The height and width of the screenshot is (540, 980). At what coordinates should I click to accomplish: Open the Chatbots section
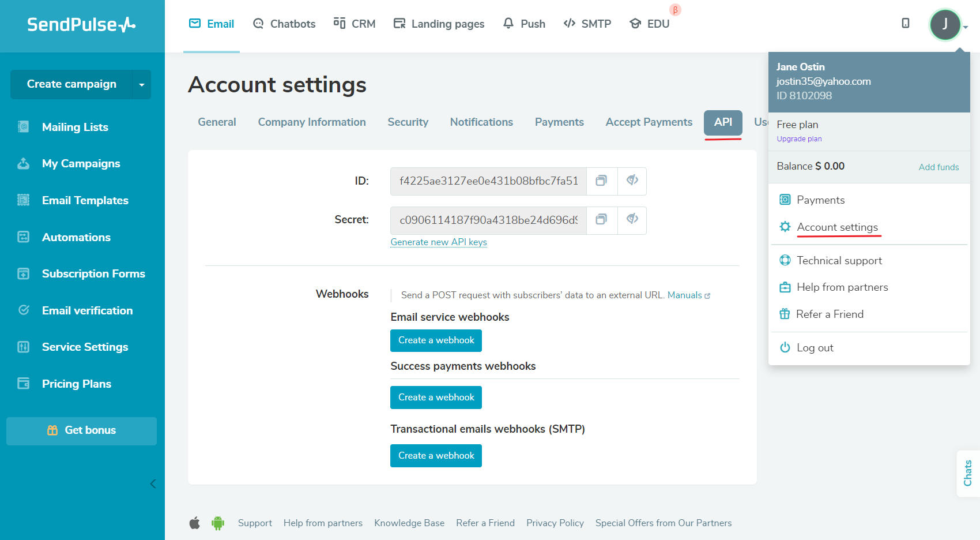coord(284,24)
